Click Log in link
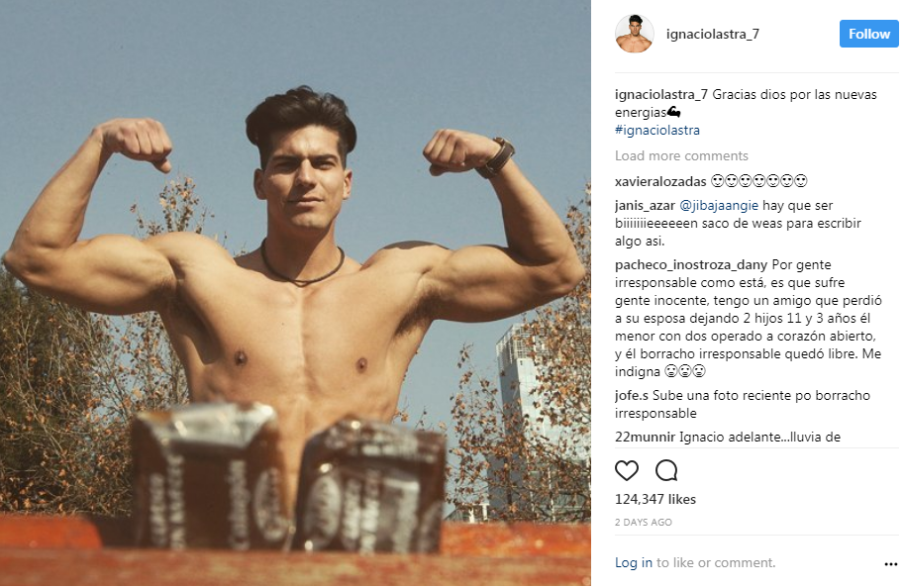905x588 pixels. point(633,562)
